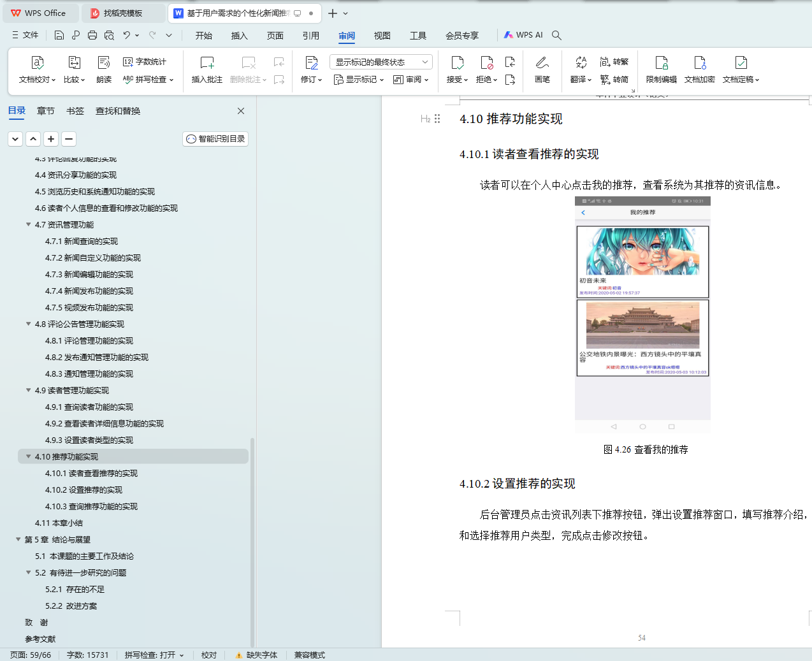Click 插入批注 insert comment
The height and width of the screenshot is (661, 812).
[207, 70]
